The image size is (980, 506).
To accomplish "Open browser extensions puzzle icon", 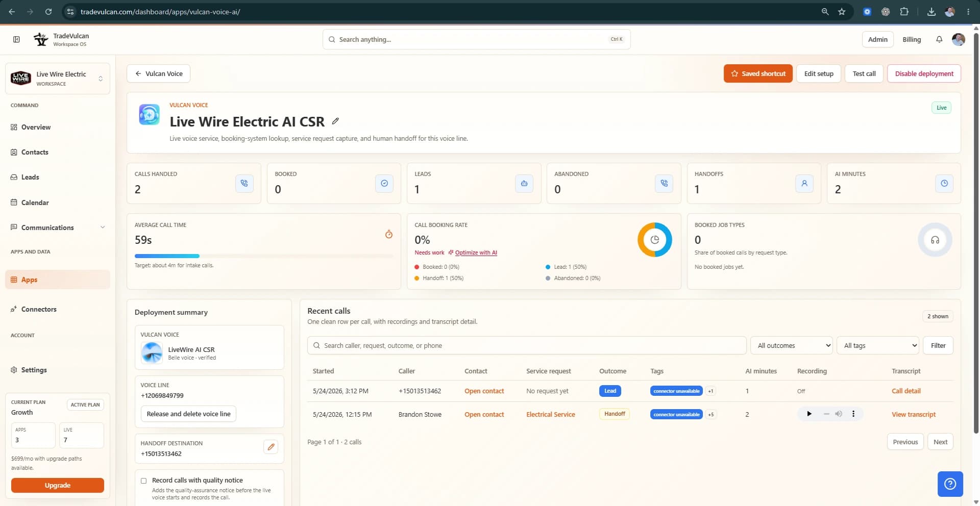I will click(904, 11).
